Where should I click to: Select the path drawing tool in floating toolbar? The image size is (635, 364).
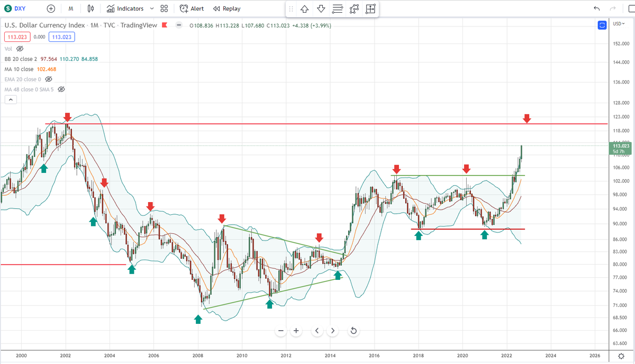point(354,8)
